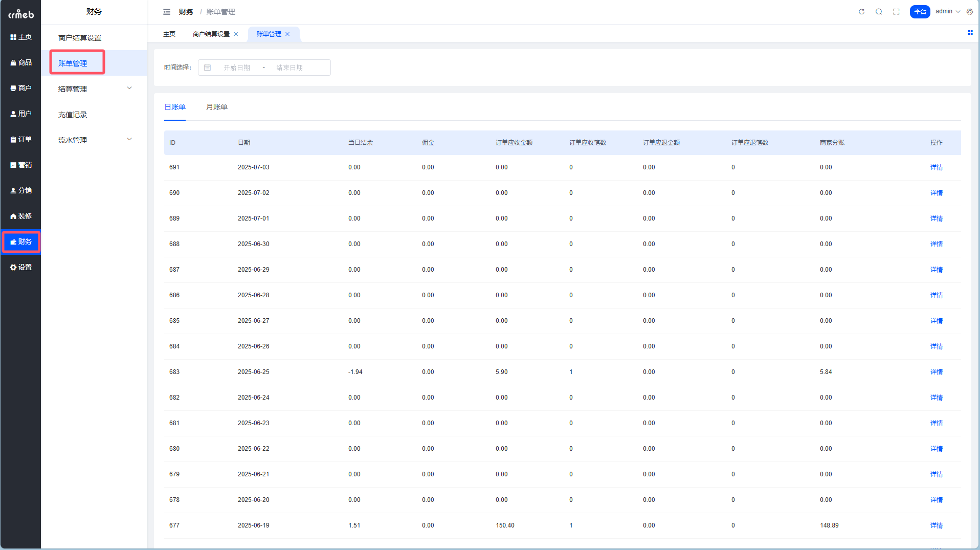This screenshot has width=980, height=550.
Task: Open 商品 in the left sidebar
Action: click(21, 62)
